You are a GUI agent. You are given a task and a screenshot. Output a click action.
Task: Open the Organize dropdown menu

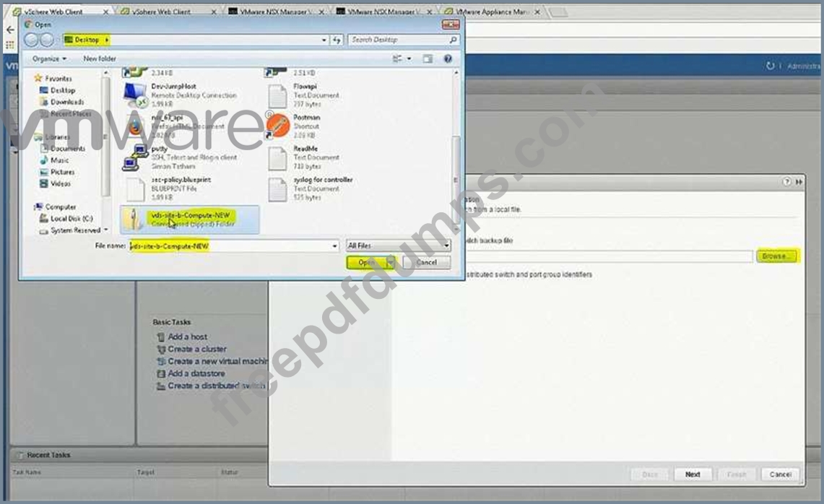tap(49, 59)
